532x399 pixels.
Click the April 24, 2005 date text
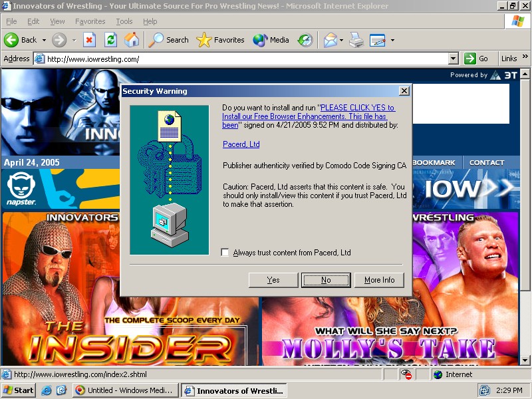[31, 162]
